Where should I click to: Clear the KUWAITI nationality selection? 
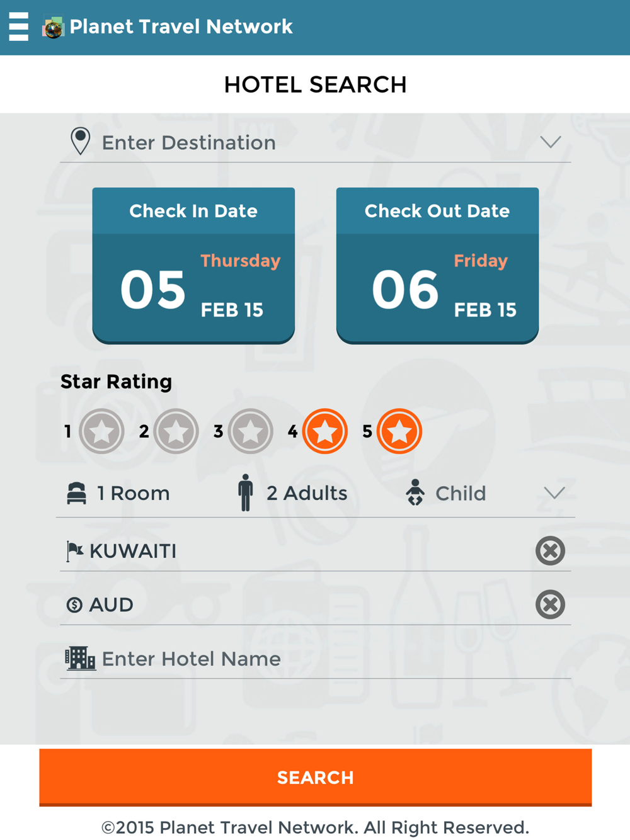550,551
